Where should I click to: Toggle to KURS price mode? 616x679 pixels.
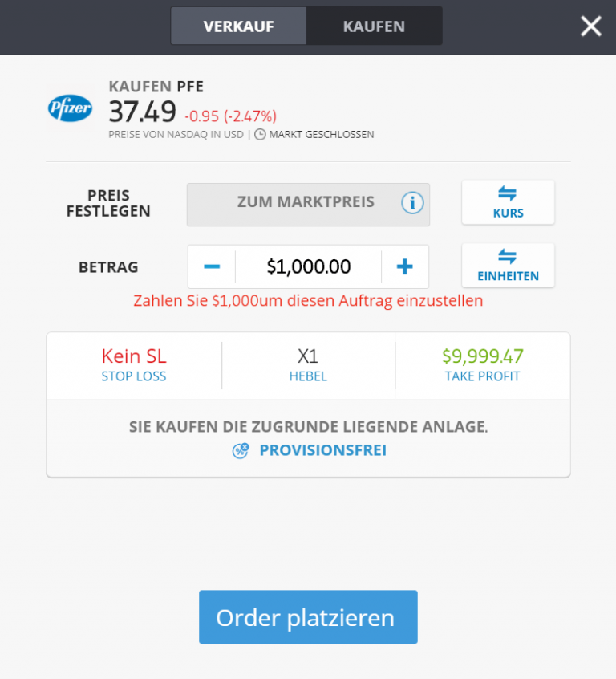coord(508,202)
